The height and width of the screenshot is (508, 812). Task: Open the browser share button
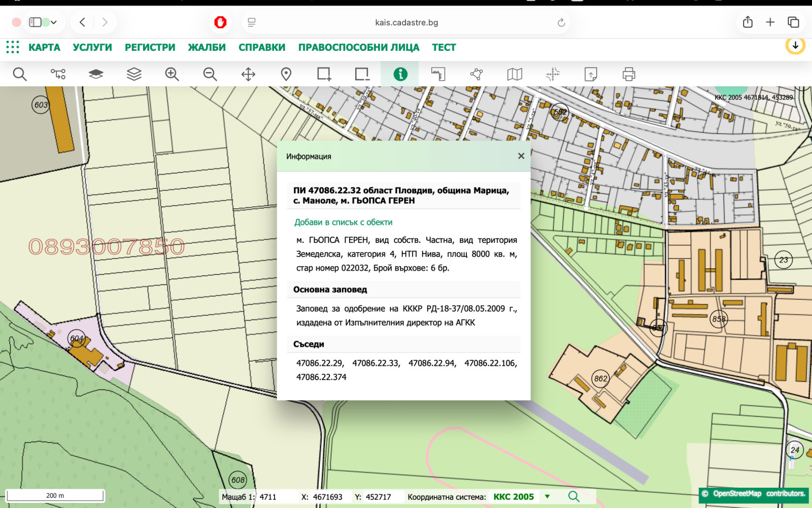tap(748, 22)
